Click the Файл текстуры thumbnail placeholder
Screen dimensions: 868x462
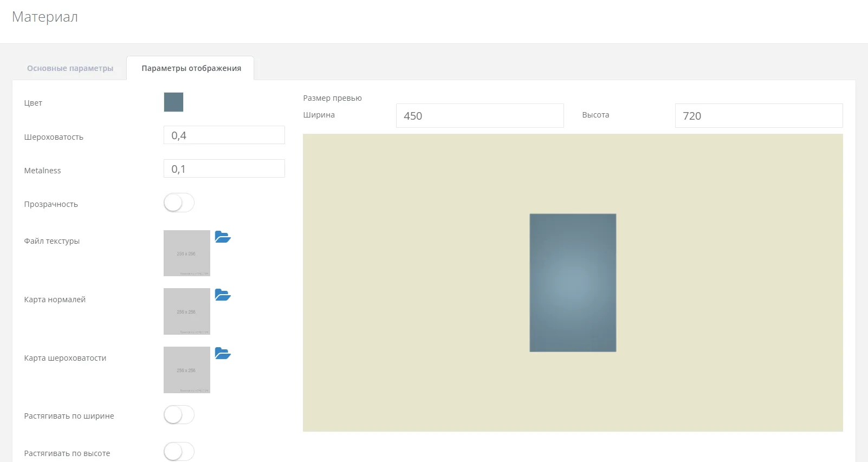[187, 253]
